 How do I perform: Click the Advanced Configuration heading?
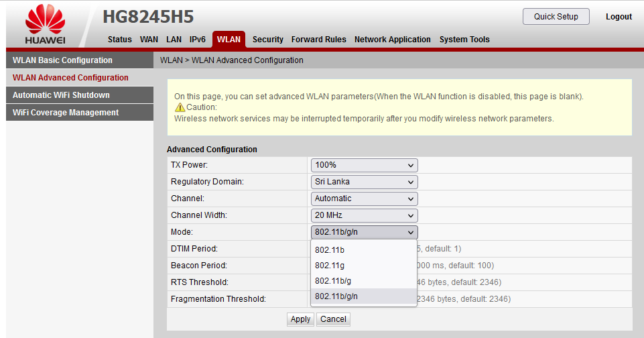click(x=212, y=150)
